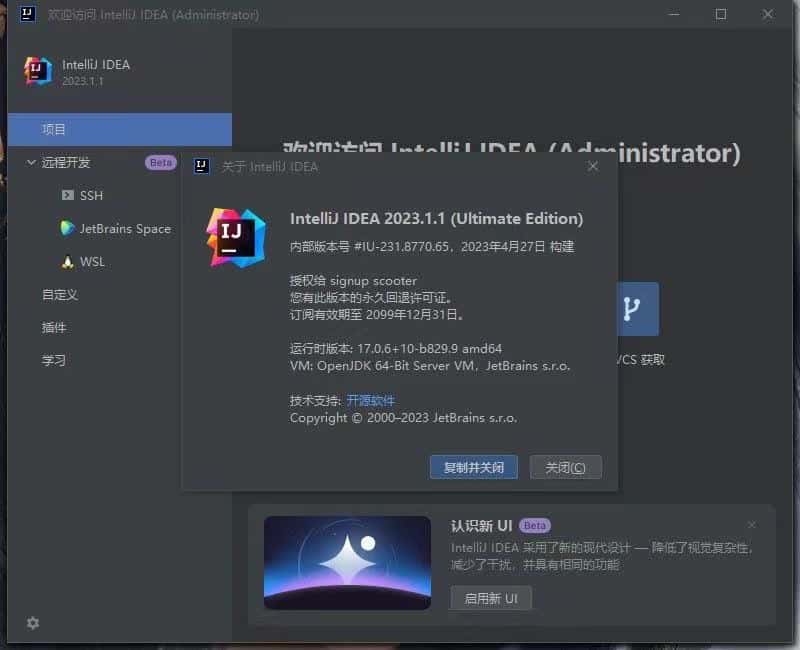The width and height of the screenshot is (800, 650).
Task: Click the Copyright 2000-2023 JetBrains line
Action: tap(403, 418)
